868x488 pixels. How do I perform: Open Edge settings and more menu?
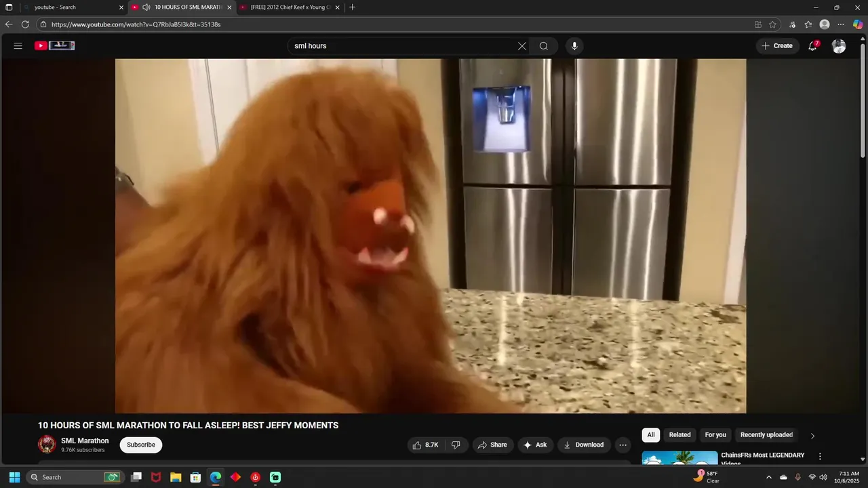coord(841,24)
